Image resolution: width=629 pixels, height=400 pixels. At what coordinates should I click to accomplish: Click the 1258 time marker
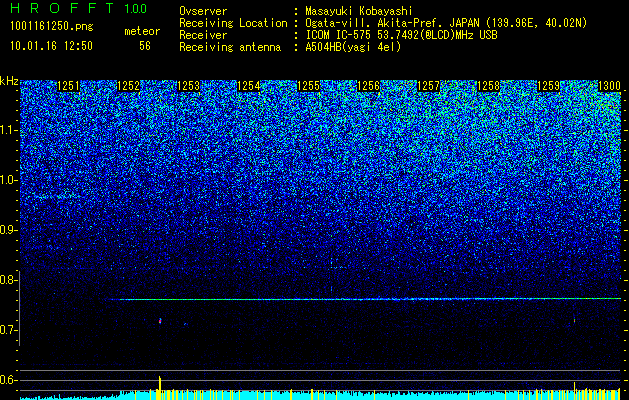(488, 86)
